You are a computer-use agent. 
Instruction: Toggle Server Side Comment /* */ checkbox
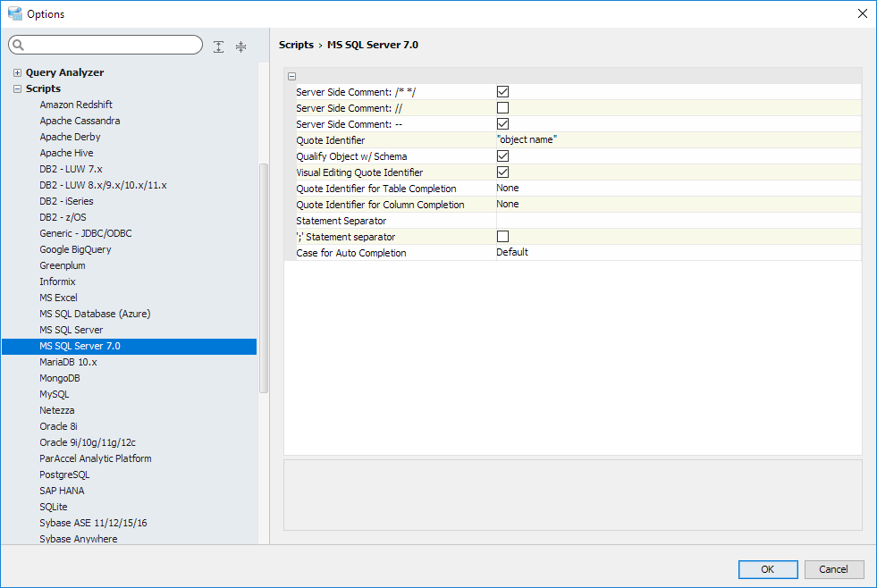click(502, 92)
